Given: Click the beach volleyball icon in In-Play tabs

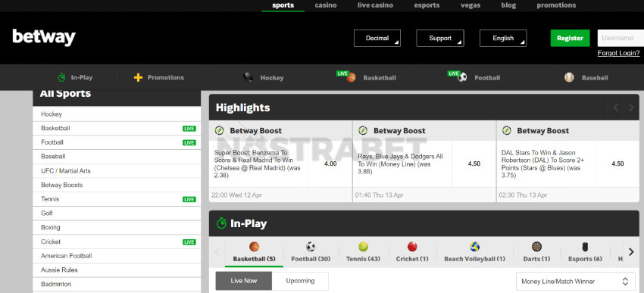Looking at the screenshot, I should point(475,247).
